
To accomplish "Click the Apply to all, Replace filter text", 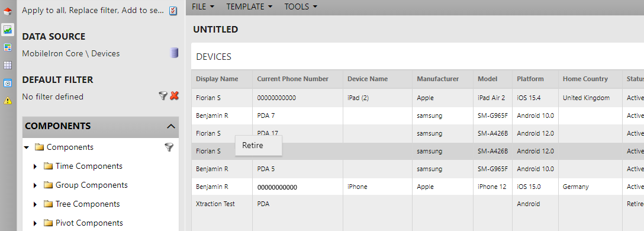I will pos(94,10).
